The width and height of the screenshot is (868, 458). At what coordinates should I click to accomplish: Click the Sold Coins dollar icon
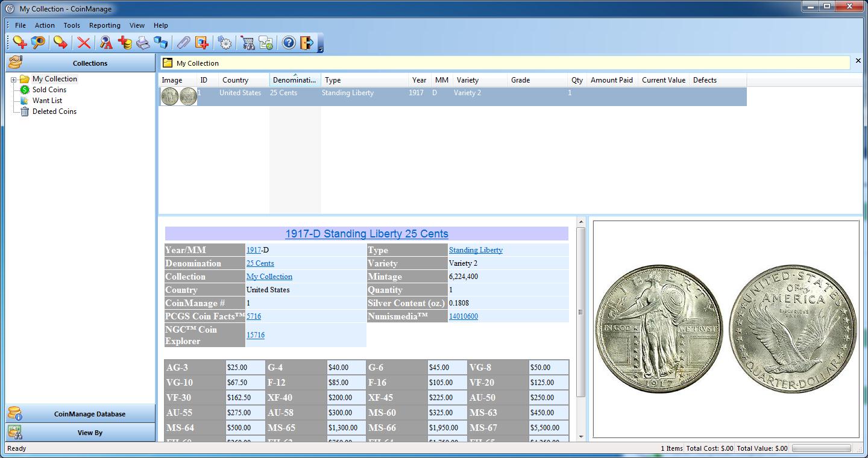pos(25,90)
